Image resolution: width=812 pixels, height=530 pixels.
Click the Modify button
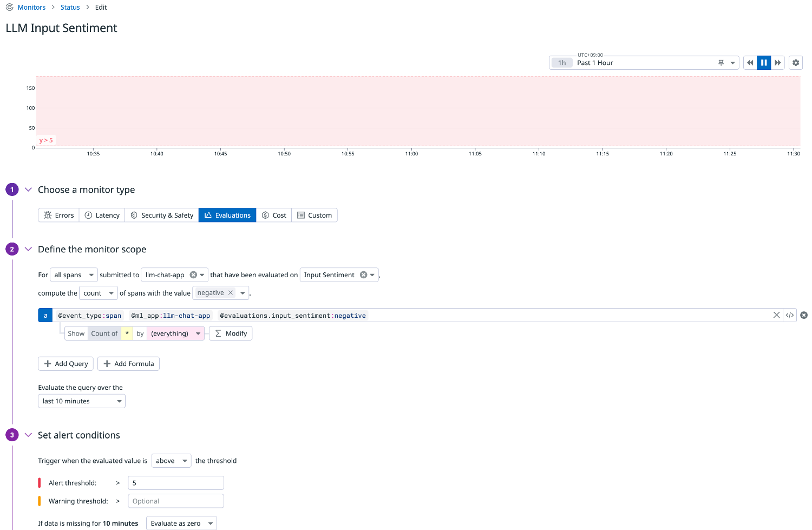coord(231,333)
